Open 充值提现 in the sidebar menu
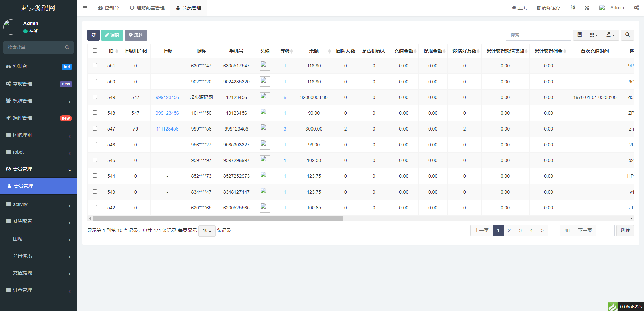The height and width of the screenshot is (311, 644). click(22, 273)
